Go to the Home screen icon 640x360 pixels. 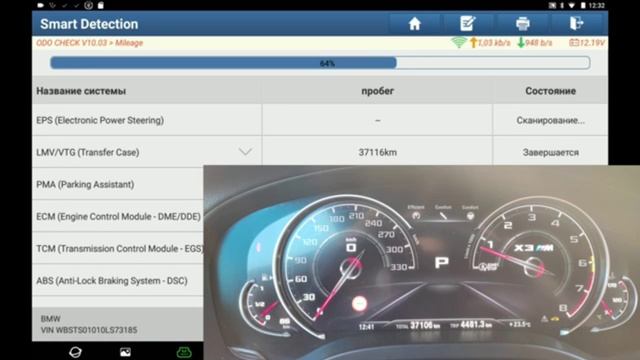(414, 24)
